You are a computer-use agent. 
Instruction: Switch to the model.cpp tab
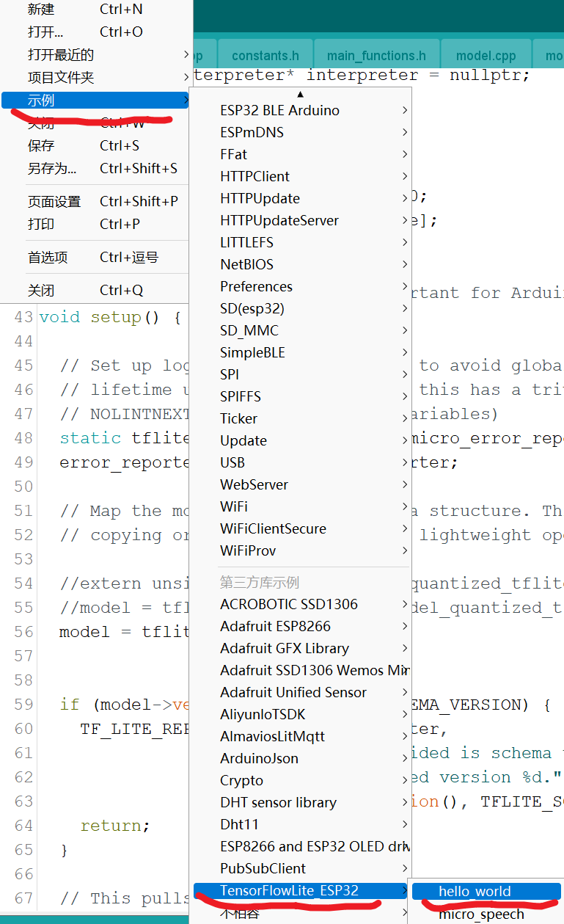(x=486, y=56)
